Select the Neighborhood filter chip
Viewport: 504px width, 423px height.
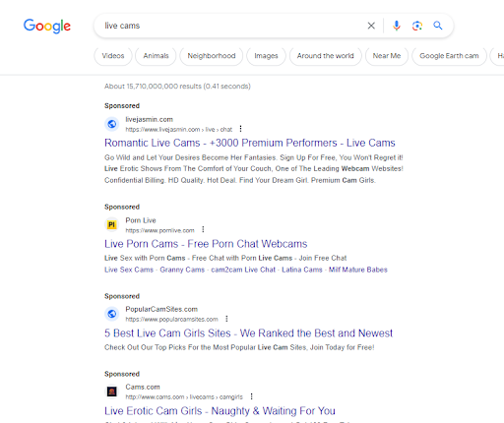click(212, 56)
